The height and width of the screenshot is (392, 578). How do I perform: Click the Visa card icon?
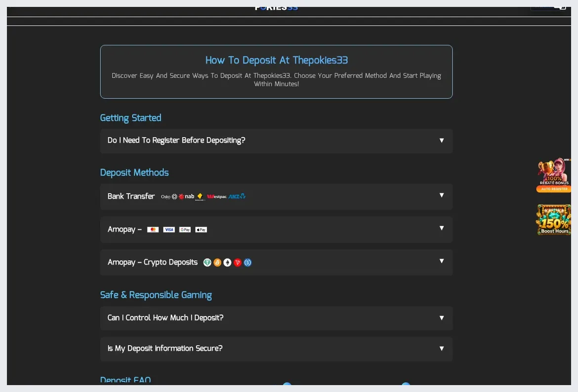(169, 230)
